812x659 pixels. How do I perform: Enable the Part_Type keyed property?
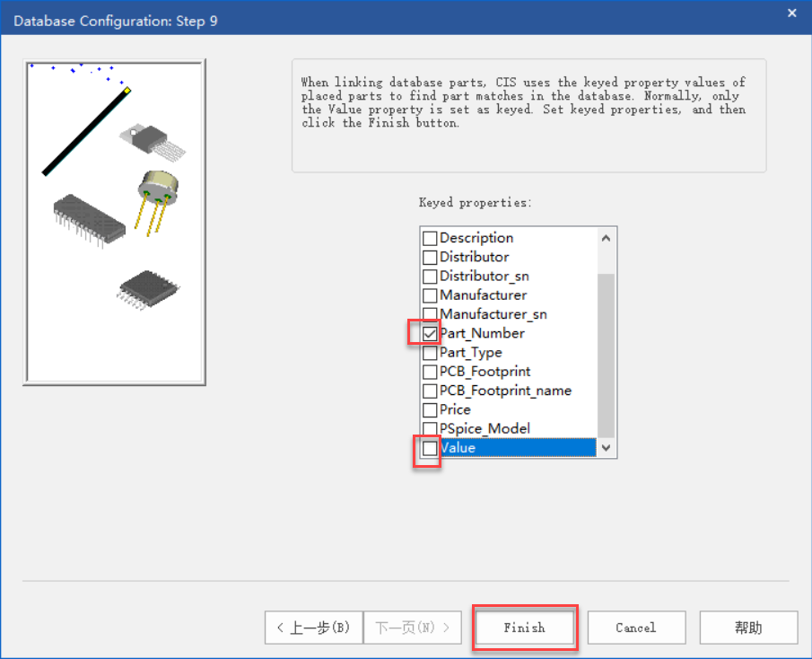point(430,353)
